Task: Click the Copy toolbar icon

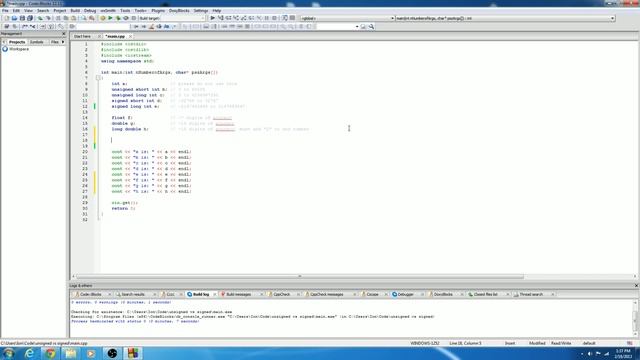Action: click(66, 18)
